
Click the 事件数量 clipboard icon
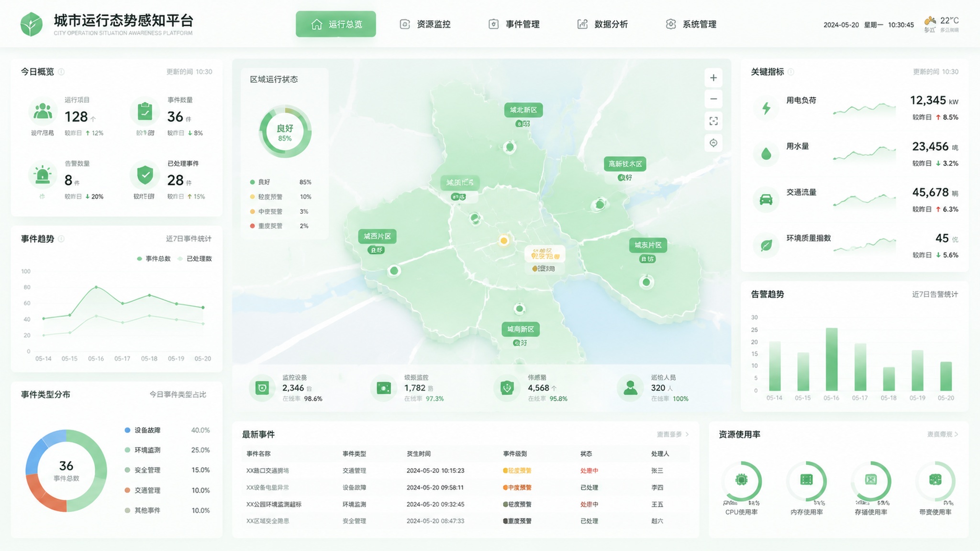(x=145, y=111)
